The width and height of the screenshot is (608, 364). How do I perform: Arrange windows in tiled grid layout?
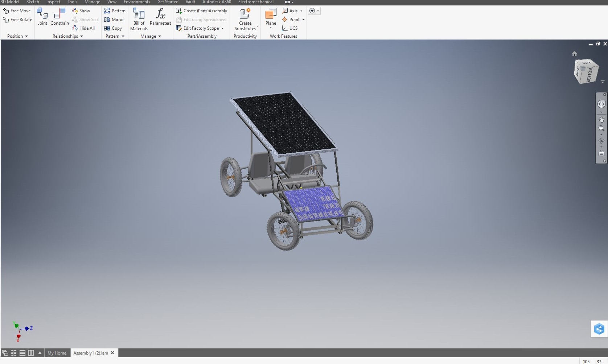click(x=14, y=353)
